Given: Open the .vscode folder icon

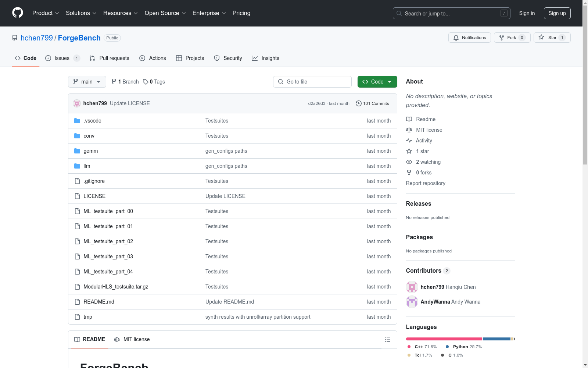Looking at the screenshot, I should pyautogui.click(x=77, y=121).
